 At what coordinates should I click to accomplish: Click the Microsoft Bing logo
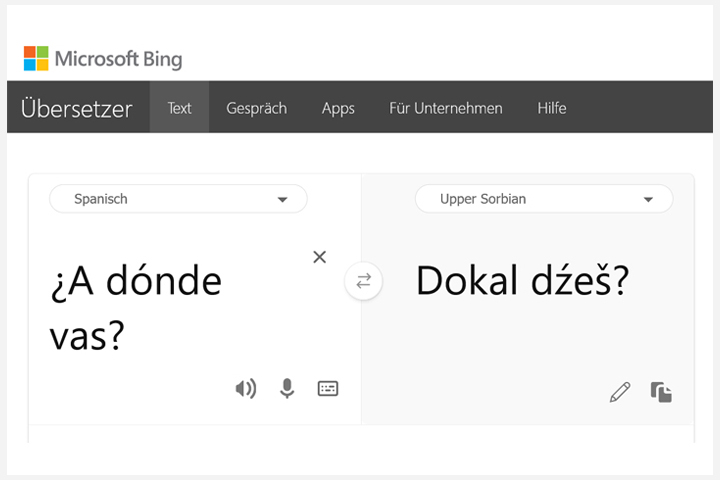tap(103, 58)
